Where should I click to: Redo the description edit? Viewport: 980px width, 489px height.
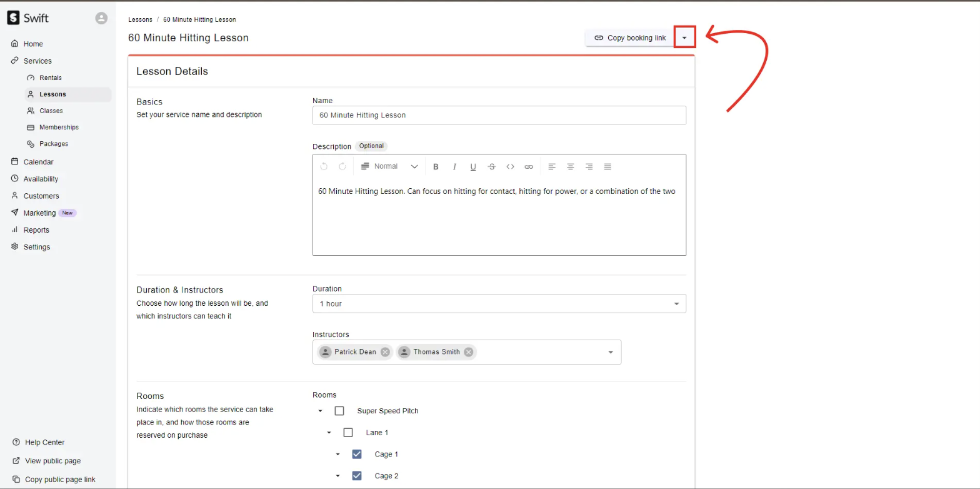click(x=342, y=166)
